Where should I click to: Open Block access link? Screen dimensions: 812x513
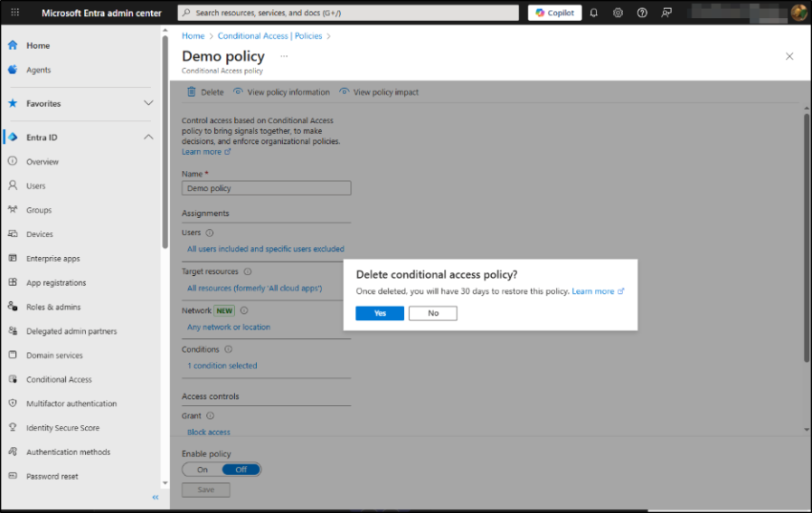click(209, 432)
